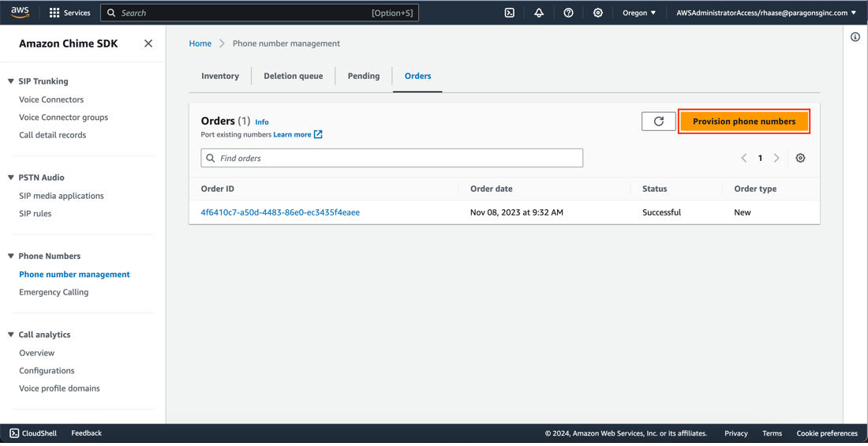Screen dimensions: 868x446
Task: Open the Orders Info link
Action: click(262, 122)
